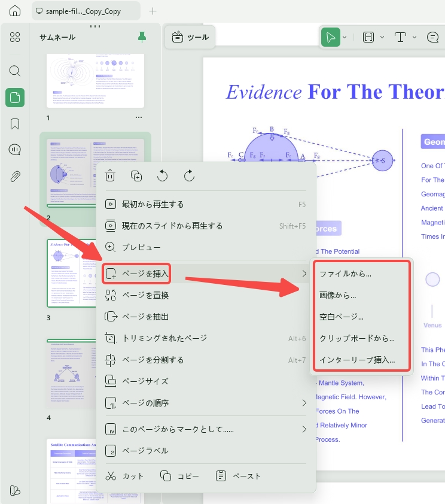The width and height of the screenshot is (445, 504).
Task: Open the three-dot menu under page 1
Action: tap(139, 117)
